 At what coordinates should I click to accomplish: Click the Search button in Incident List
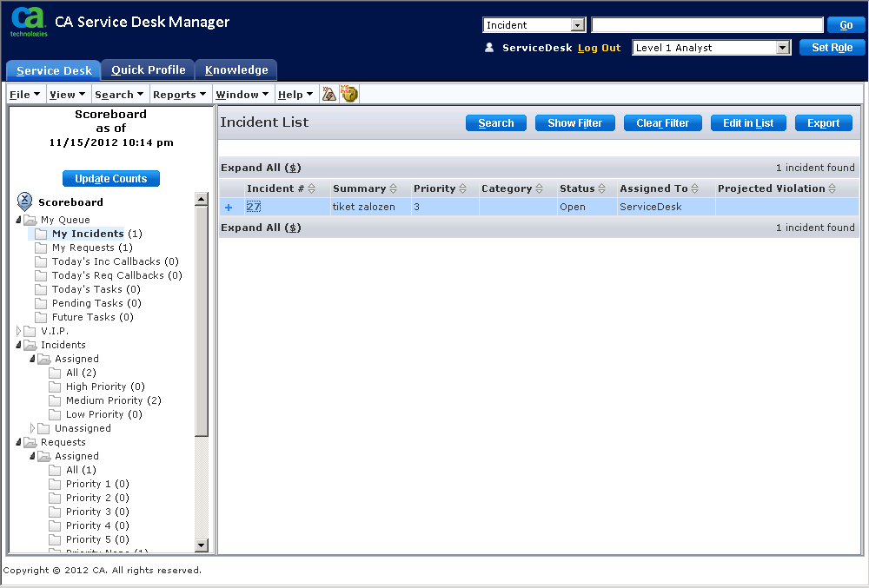point(496,123)
